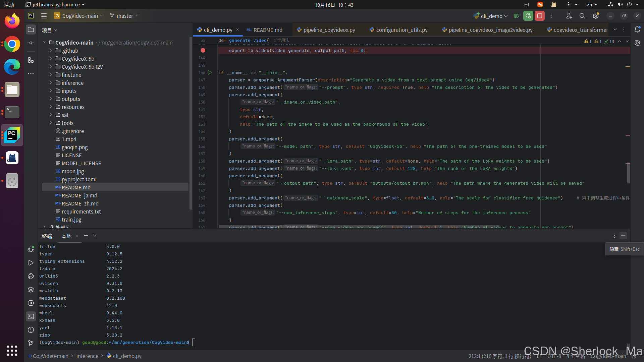Screen dimensions: 644x362
Task: Toggle the Terminal tool window button
Action: [31, 316]
